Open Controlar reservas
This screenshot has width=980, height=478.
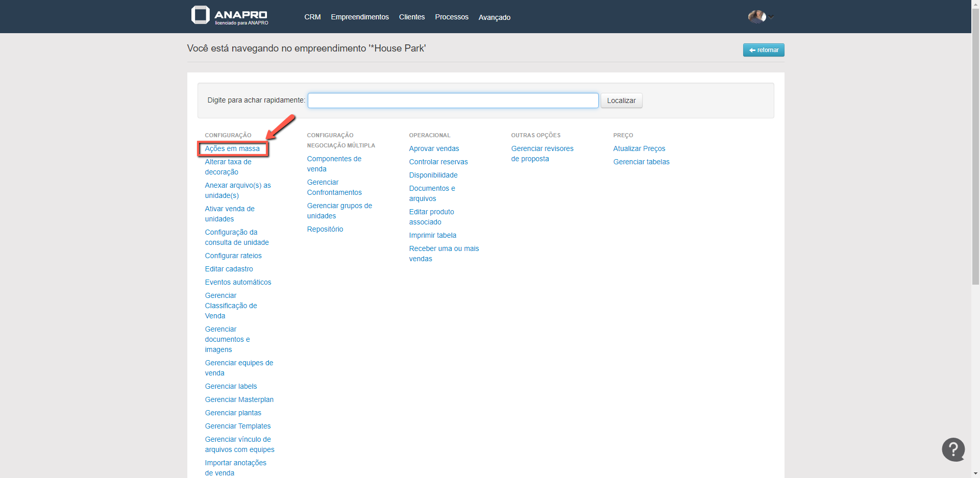[x=438, y=162]
